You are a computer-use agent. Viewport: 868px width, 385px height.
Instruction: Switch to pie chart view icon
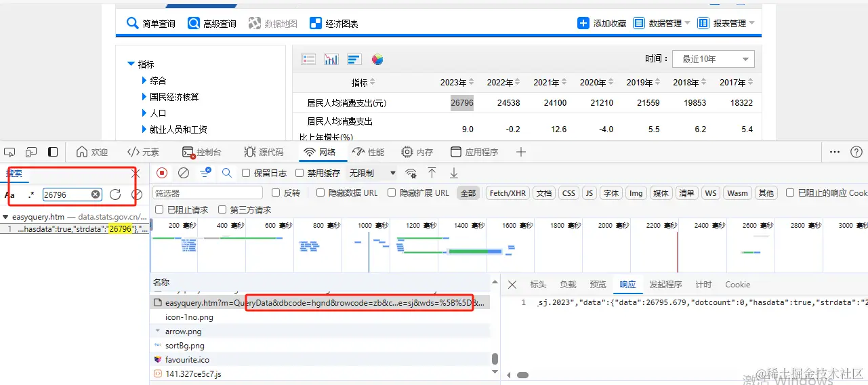(377, 60)
